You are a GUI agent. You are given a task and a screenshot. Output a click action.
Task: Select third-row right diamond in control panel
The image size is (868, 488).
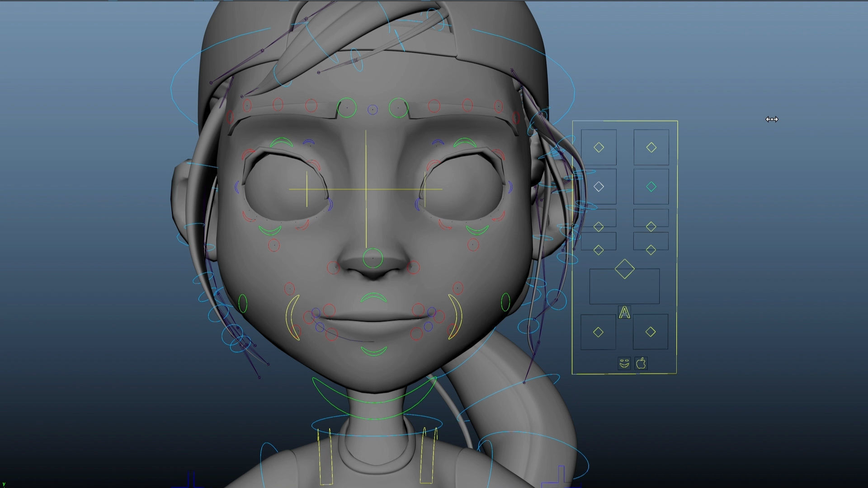[x=651, y=227]
